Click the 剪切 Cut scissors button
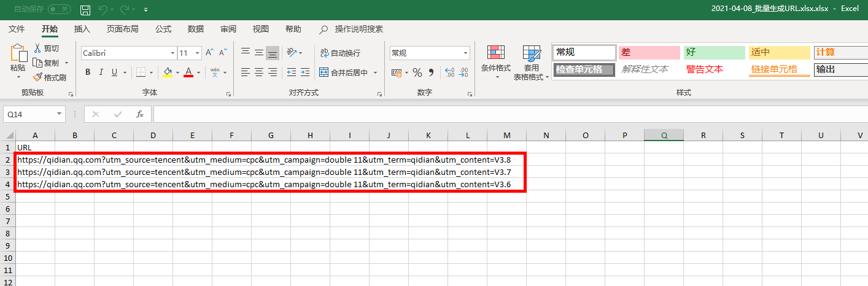The height and width of the screenshot is (286, 868). click(47, 48)
